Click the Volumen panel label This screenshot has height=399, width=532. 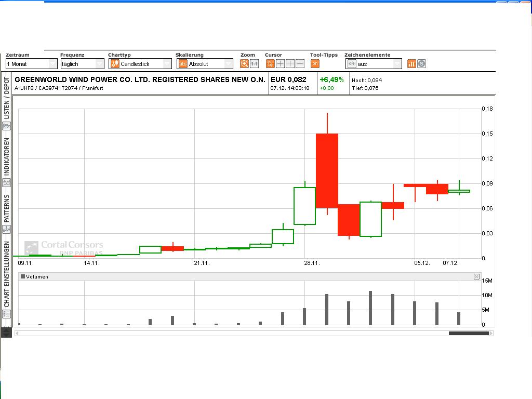[37, 277]
